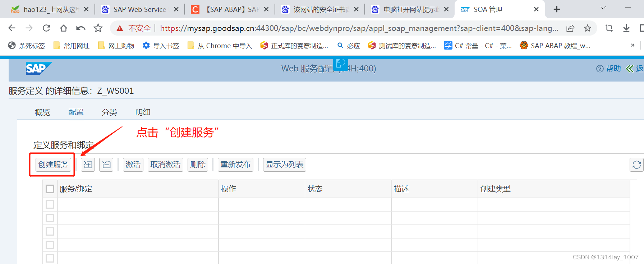
Task: Click the share page icon in address bar
Action: coord(570,28)
